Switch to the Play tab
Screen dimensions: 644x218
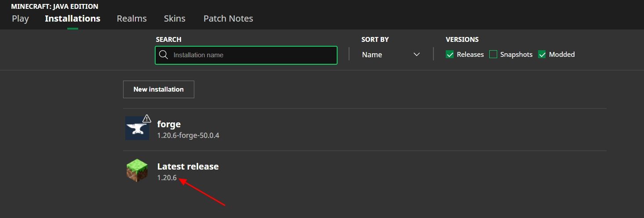tap(20, 18)
